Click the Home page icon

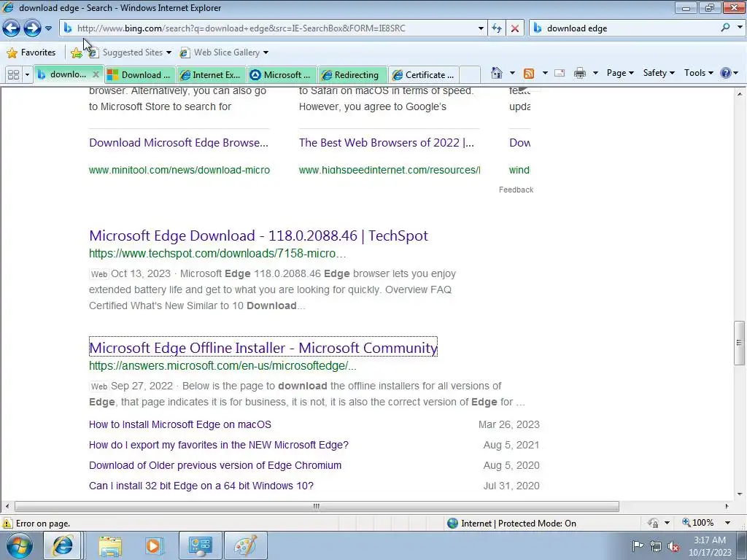pyautogui.click(x=496, y=73)
